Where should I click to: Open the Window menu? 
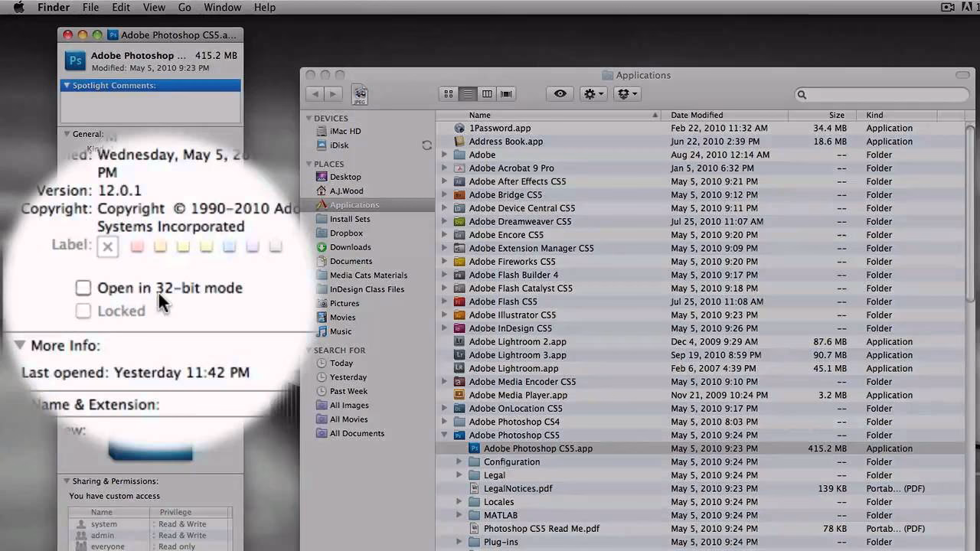(x=223, y=7)
